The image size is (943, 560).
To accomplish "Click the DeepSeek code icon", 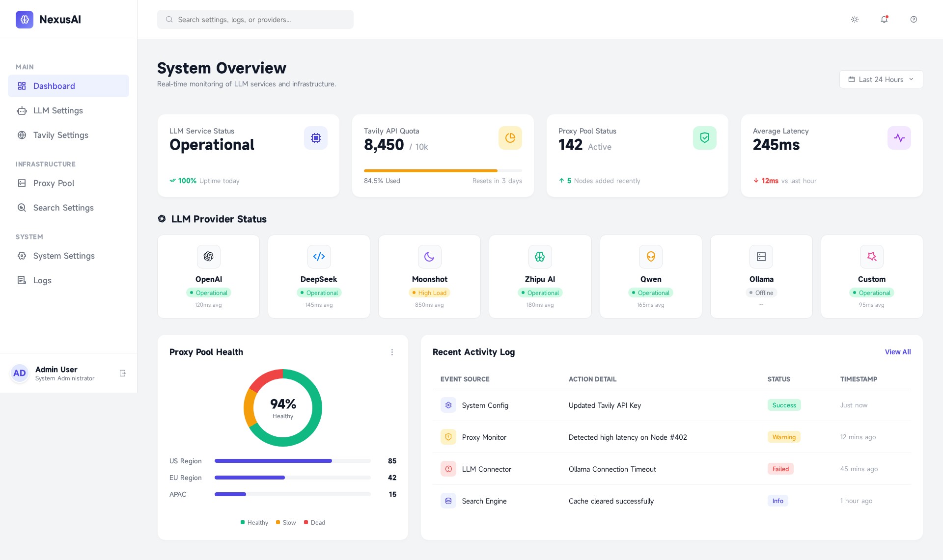I will click(x=319, y=257).
